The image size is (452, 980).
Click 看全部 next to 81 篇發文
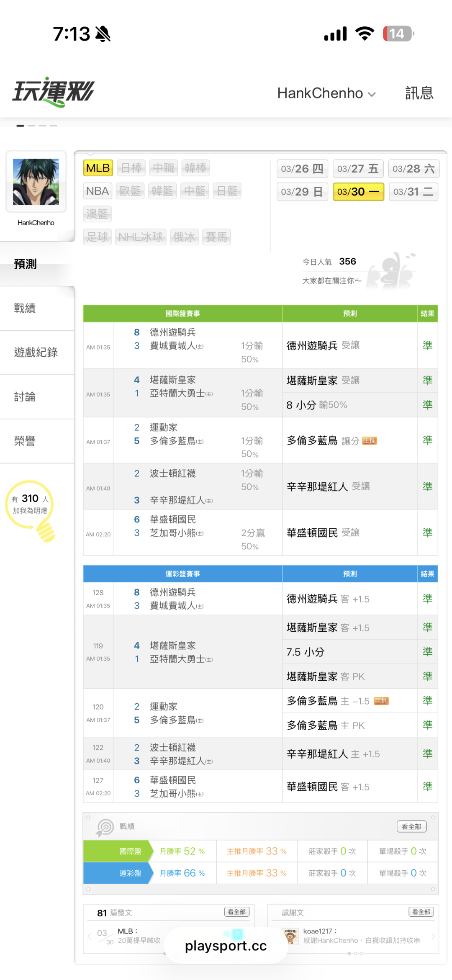click(237, 912)
